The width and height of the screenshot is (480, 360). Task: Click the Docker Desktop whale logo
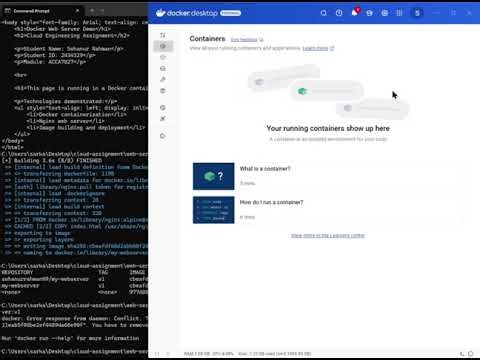pos(161,13)
